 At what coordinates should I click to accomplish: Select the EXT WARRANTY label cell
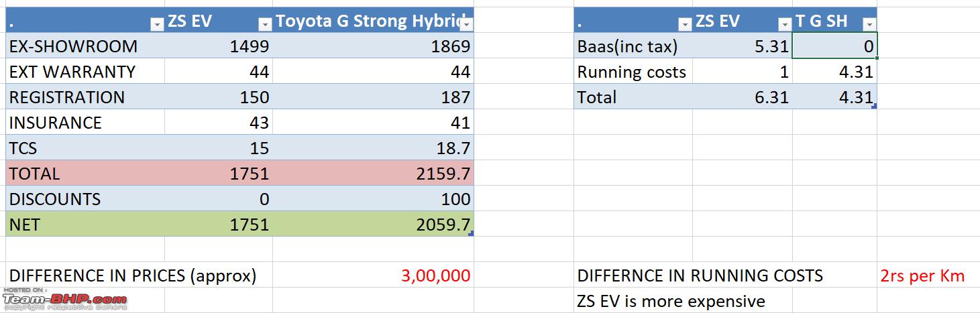pos(85,72)
